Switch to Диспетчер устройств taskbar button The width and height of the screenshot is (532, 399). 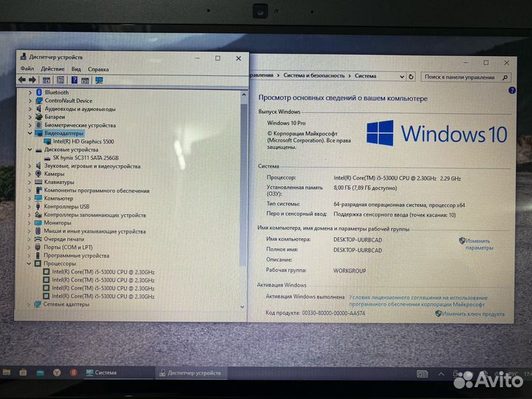tap(191, 373)
